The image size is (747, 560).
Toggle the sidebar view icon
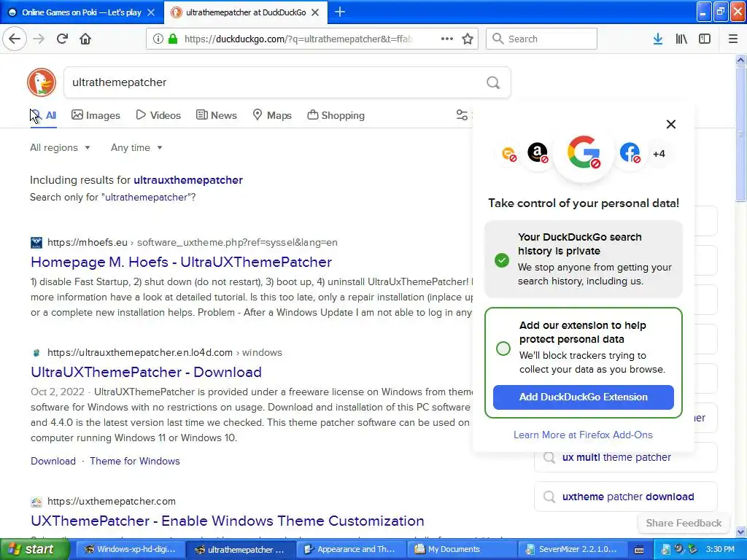(x=705, y=39)
